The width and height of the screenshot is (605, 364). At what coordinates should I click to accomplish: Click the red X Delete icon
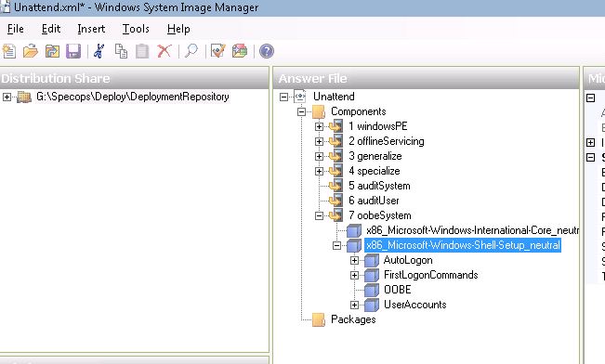[x=164, y=51]
